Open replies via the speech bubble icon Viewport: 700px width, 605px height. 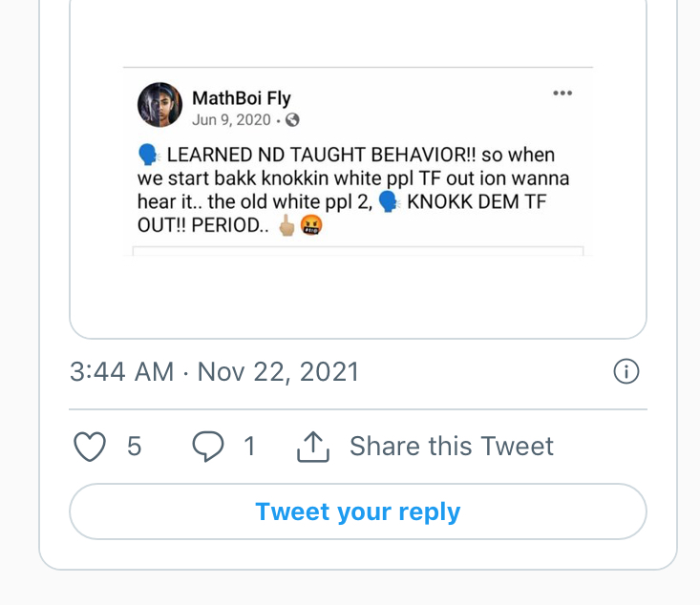point(208,447)
